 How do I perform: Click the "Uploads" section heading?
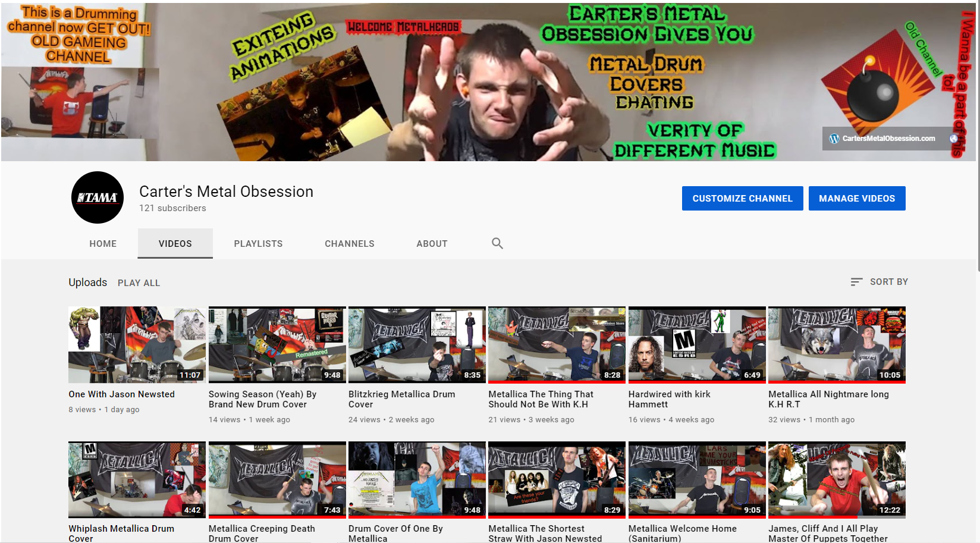click(88, 283)
